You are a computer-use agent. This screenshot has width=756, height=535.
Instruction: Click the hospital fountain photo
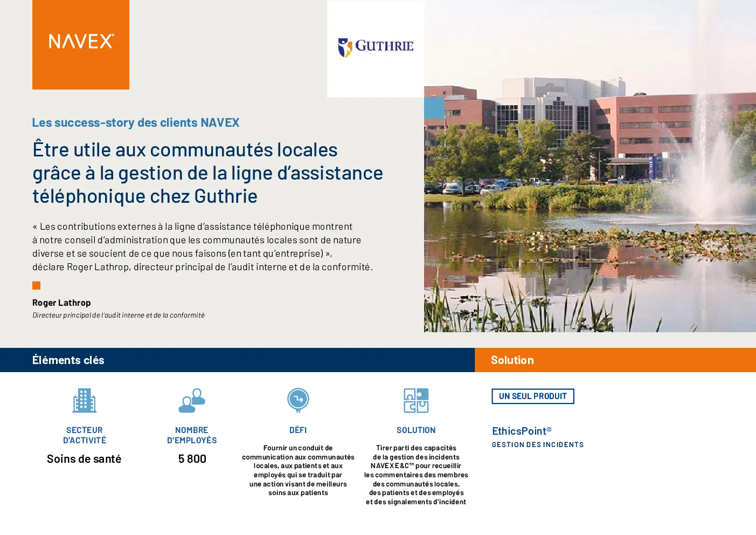(590, 166)
